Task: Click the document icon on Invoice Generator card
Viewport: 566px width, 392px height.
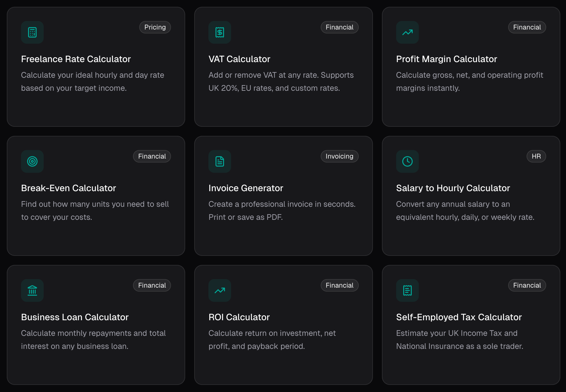Action: (x=220, y=161)
